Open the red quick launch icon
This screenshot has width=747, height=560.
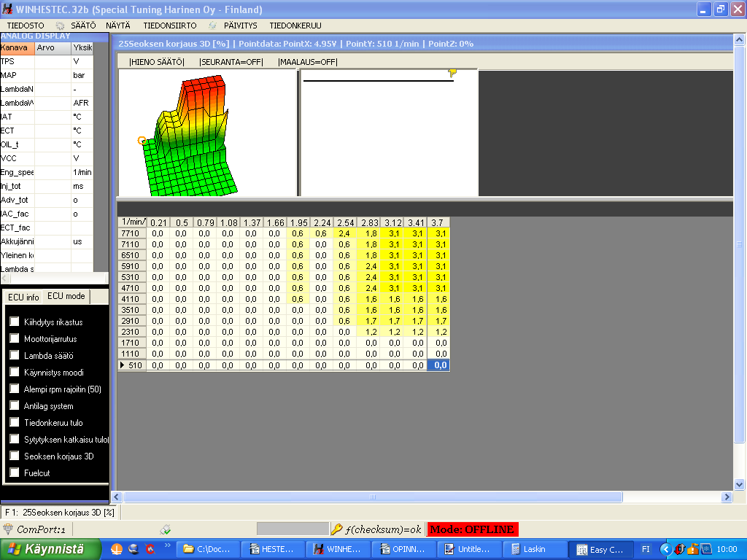click(150, 549)
